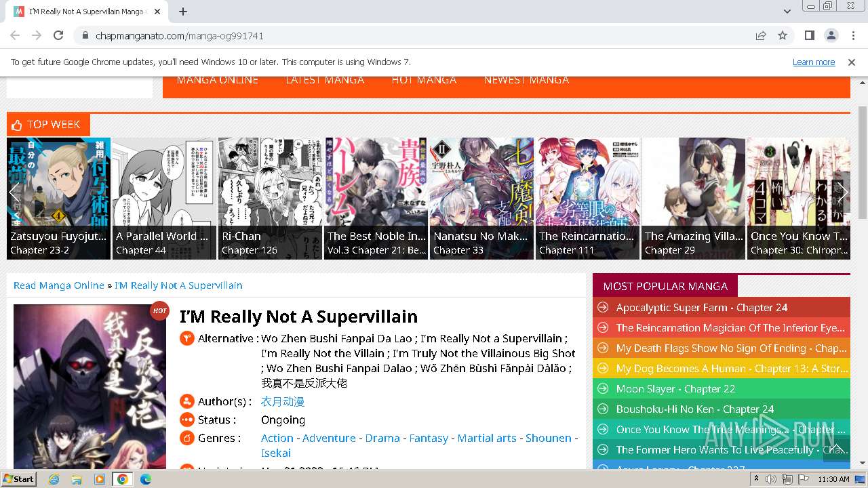Open The Best Noble manga thumbnail
The image size is (868, 488).
coord(376,198)
